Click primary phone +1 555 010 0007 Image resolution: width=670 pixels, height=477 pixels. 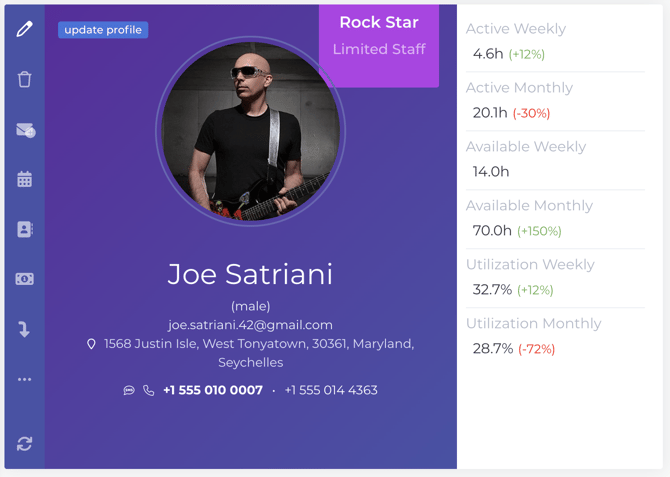tap(213, 390)
